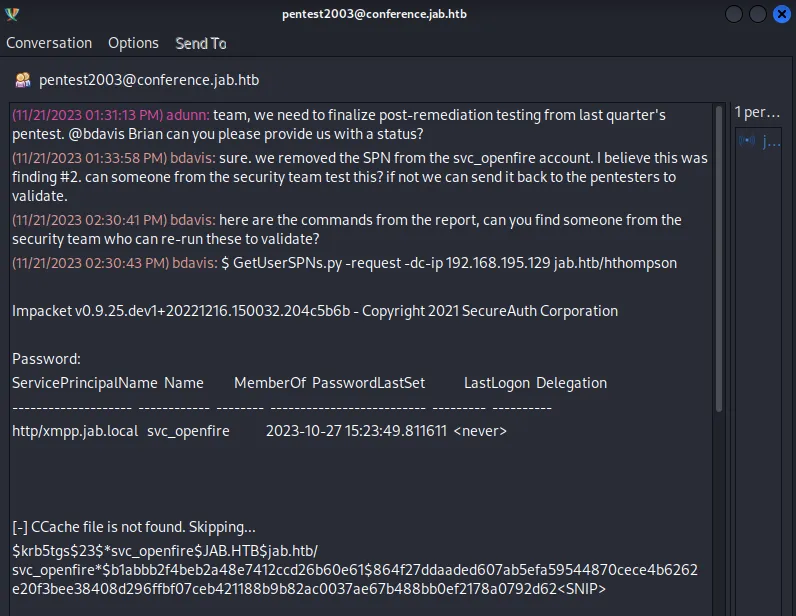The height and width of the screenshot is (616, 796).
Task: Open the Options menu
Action: tap(133, 43)
